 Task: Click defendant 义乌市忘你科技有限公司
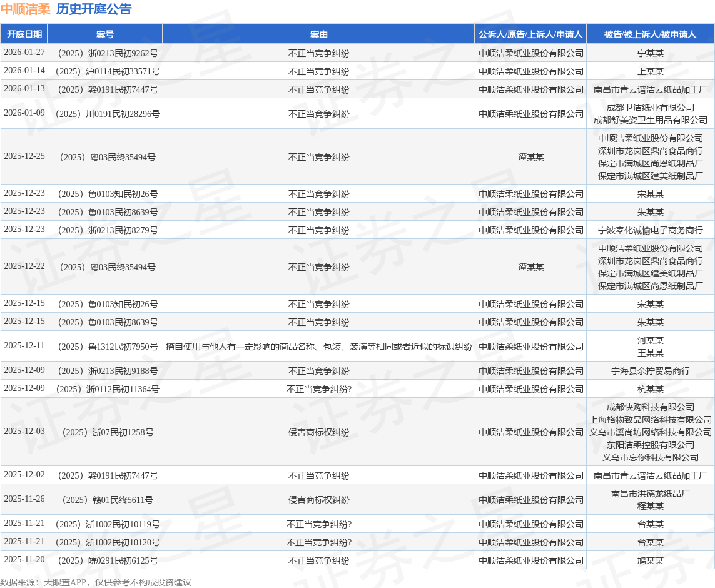pyautogui.click(x=650, y=458)
